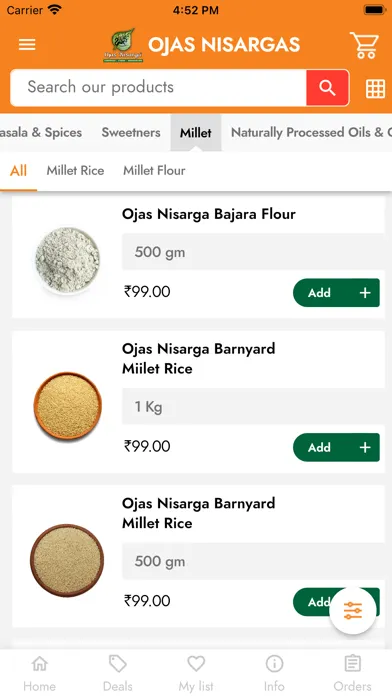This screenshot has height=696, width=392.
Task: Open the hamburger menu
Action: pos(27,44)
